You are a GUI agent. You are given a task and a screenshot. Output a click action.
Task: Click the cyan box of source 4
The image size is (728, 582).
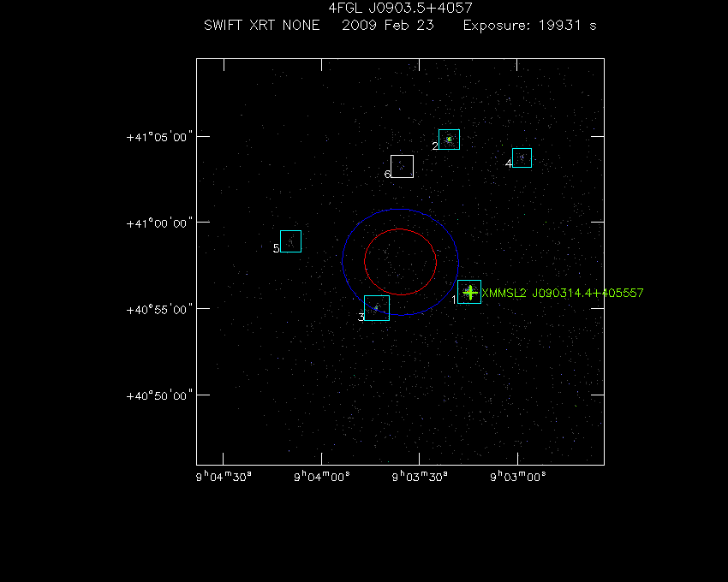click(x=522, y=157)
